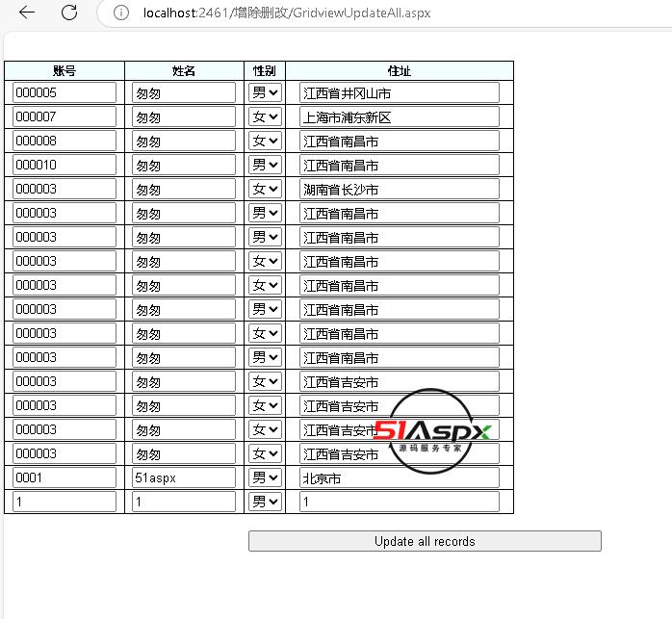Open gender dropdown in row 000008
This screenshot has height=619, width=672.
(x=265, y=141)
